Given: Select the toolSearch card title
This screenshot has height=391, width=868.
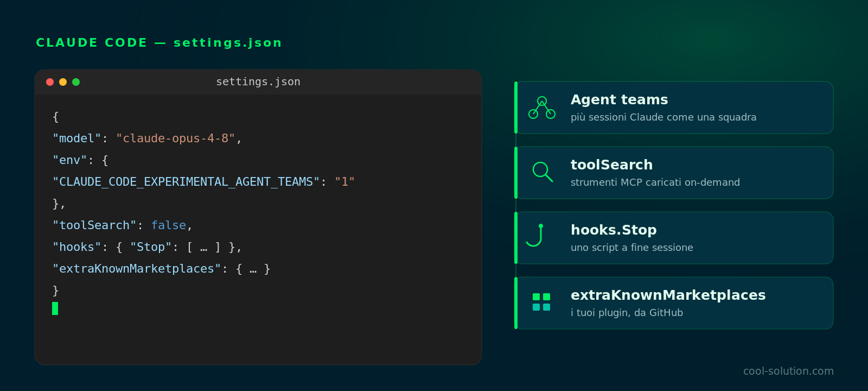Looking at the screenshot, I should [x=611, y=165].
